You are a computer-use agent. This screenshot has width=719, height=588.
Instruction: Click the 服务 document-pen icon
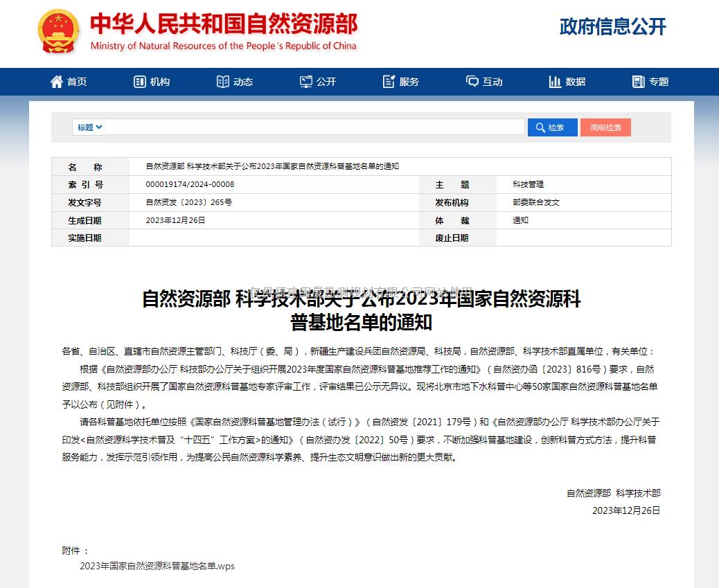pos(389,82)
